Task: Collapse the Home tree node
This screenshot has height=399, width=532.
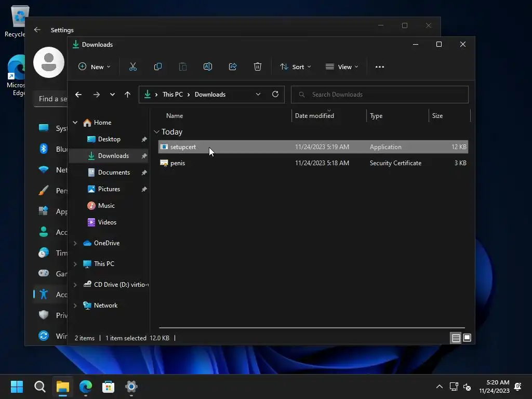Action: [x=75, y=123]
